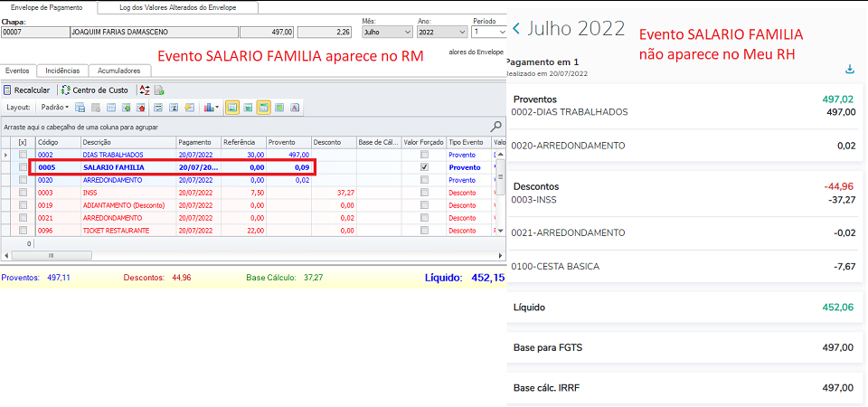Open the Mês dropdown showing Julho
This screenshot has width=868, height=407.
pos(388,33)
